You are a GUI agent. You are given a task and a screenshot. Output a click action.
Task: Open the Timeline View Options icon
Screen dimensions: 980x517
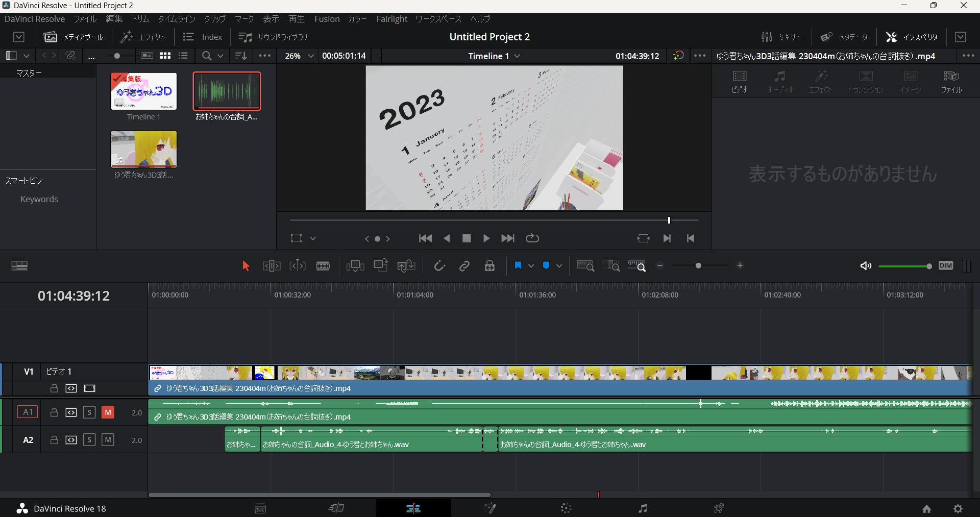click(x=19, y=266)
